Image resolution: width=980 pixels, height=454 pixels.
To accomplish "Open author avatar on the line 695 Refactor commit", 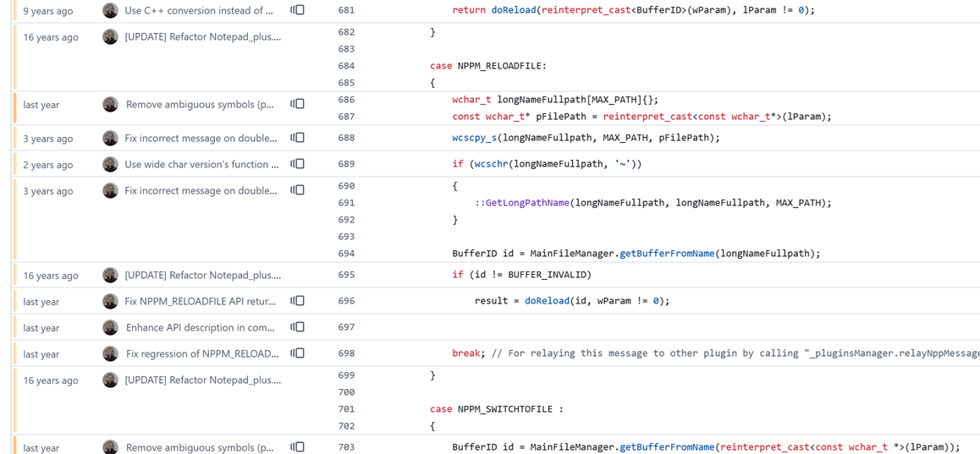I will pyautogui.click(x=110, y=275).
